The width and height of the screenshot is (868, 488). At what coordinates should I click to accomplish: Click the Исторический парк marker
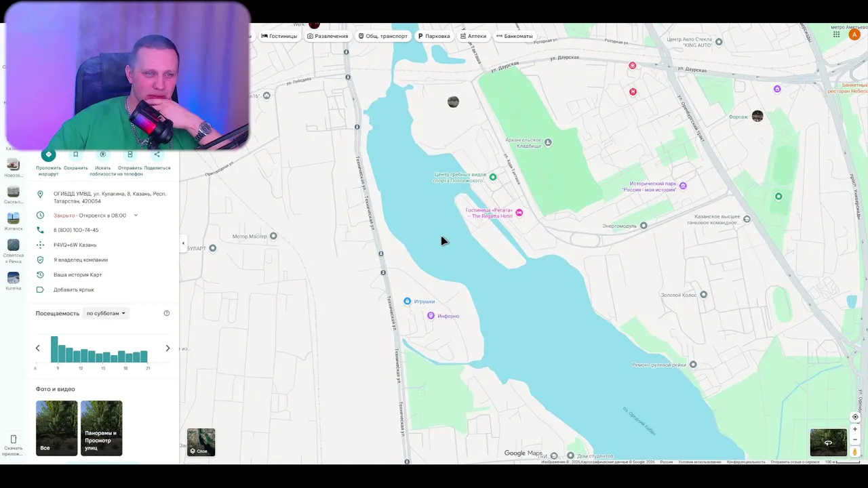click(x=683, y=186)
